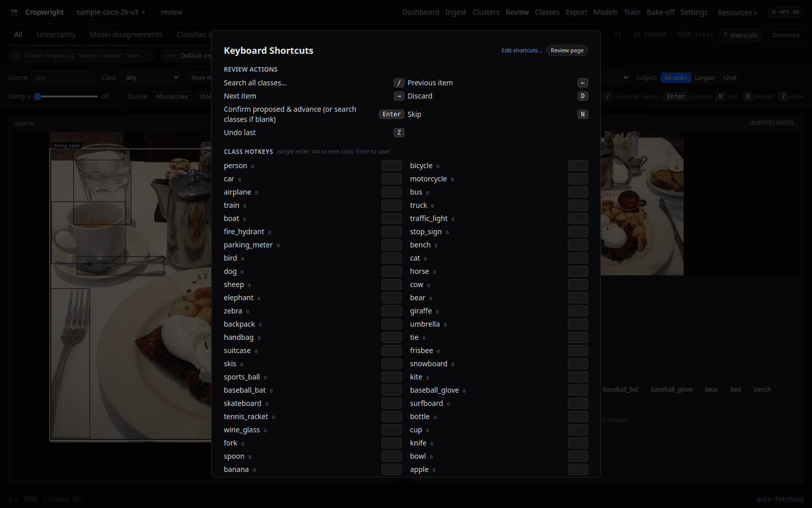This screenshot has height=508, width=812.
Task: Focus the hotkey field for backpack
Action: [392, 324]
